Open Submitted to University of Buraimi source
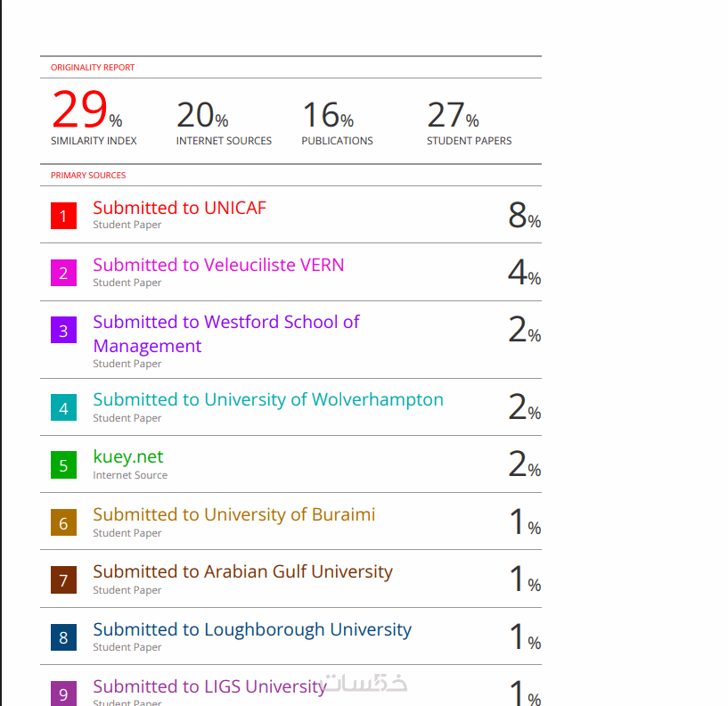The height and width of the screenshot is (706, 728). click(x=233, y=514)
